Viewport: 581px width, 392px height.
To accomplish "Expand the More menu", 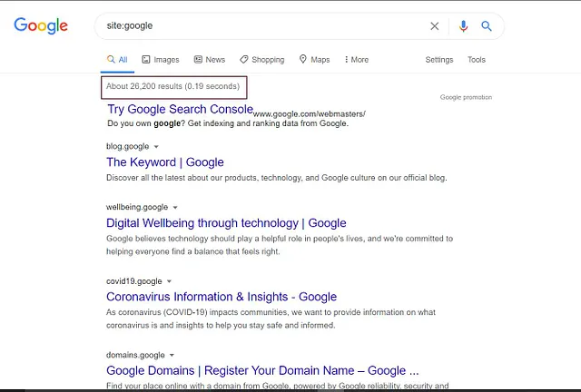I will point(357,60).
